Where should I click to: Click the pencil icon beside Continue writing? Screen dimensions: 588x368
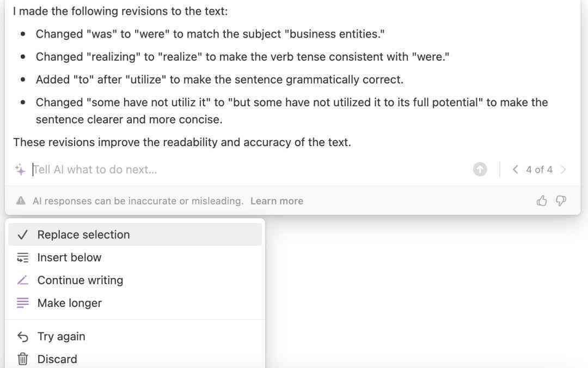22,280
